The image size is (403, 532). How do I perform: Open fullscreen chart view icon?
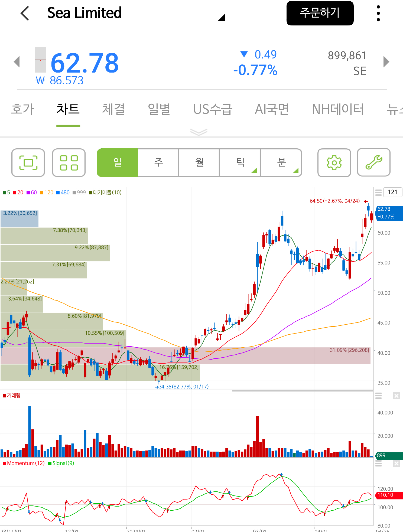[28, 163]
